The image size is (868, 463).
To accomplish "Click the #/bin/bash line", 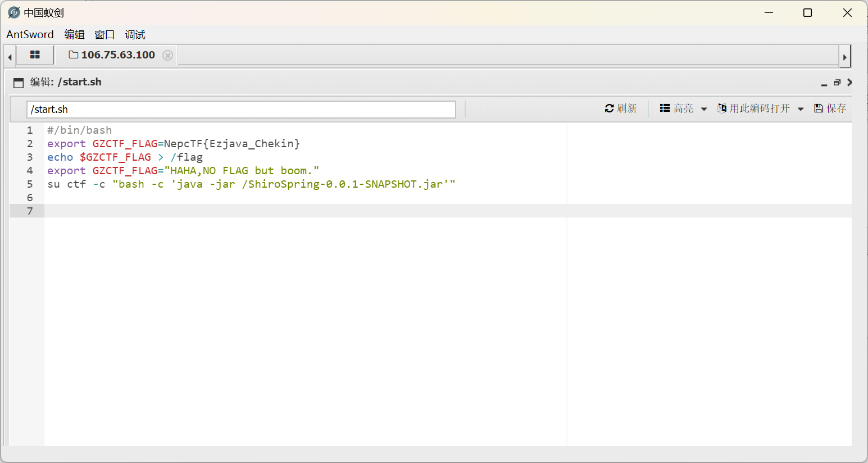I will point(79,130).
